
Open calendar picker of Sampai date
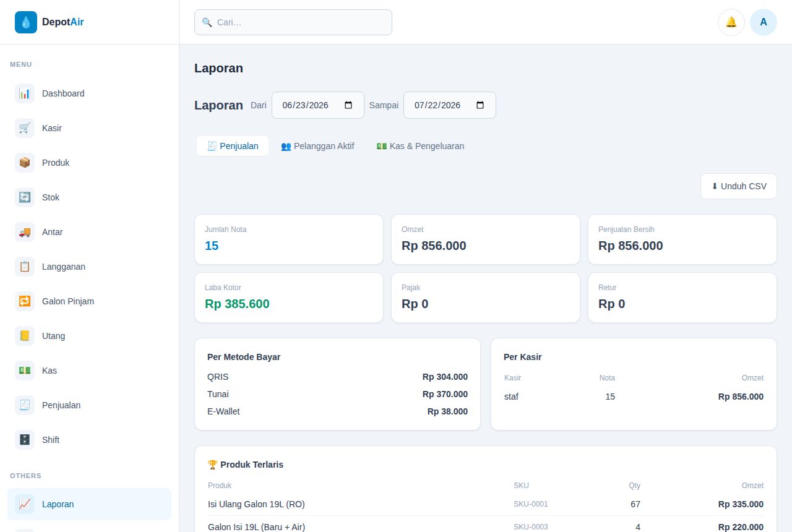tap(480, 105)
